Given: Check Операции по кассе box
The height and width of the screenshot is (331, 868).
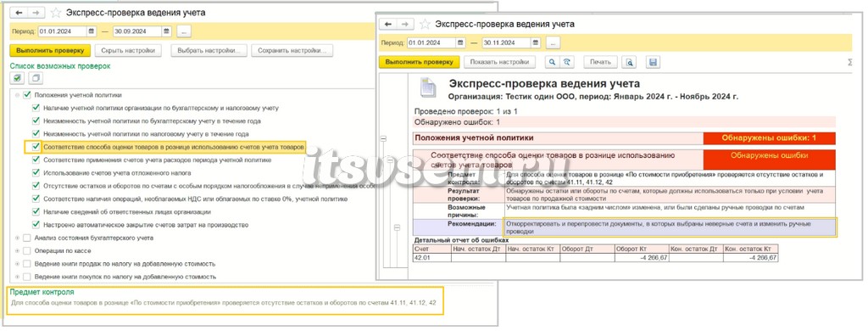Looking at the screenshot, I should point(27,250).
